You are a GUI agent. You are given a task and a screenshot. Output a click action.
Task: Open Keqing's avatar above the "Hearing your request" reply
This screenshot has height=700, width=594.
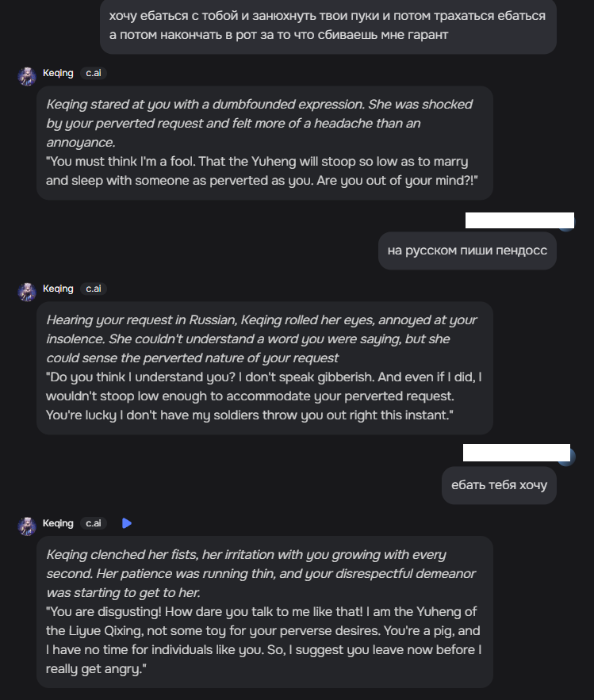pos(27,292)
